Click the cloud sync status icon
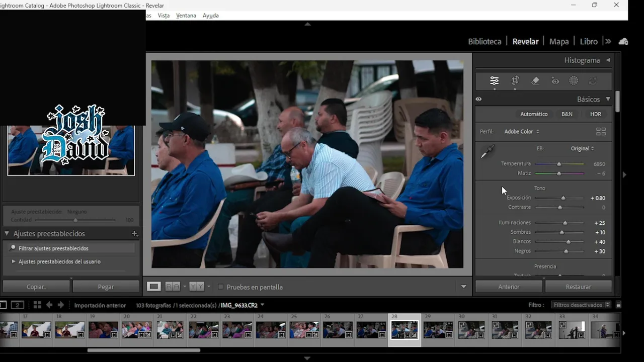644x362 pixels. (623, 41)
